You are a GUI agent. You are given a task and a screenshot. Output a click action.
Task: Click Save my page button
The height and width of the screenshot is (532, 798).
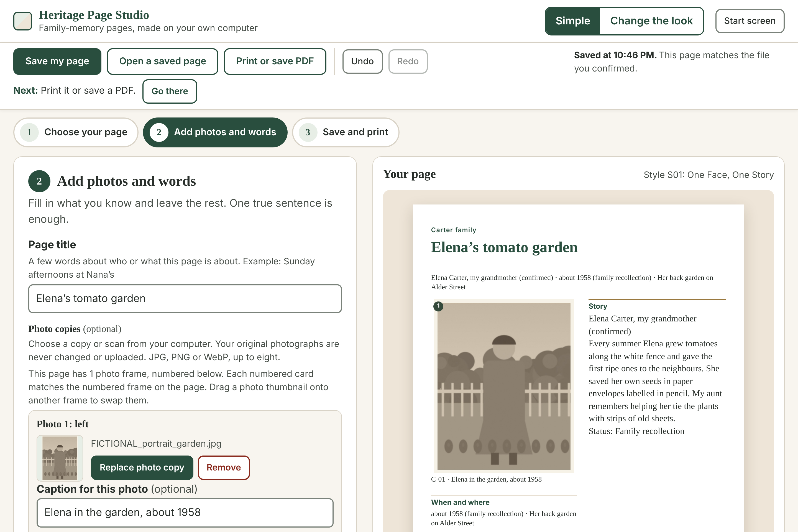coord(57,61)
